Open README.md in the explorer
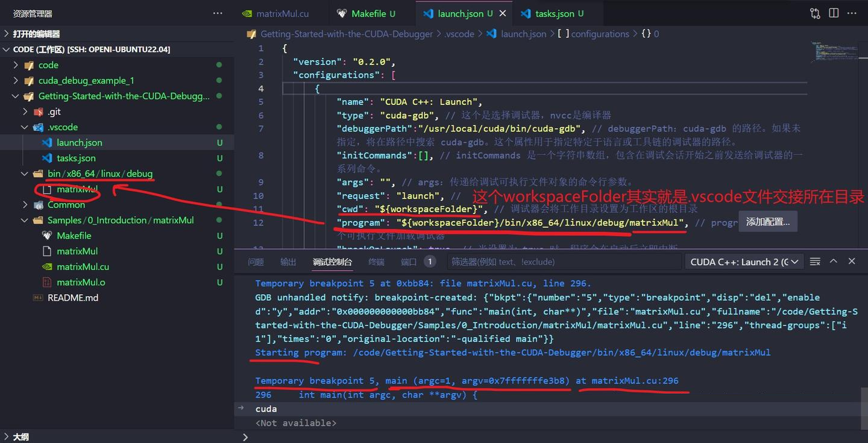This screenshot has height=443, width=868. pyautogui.click(x=73, y=298)
